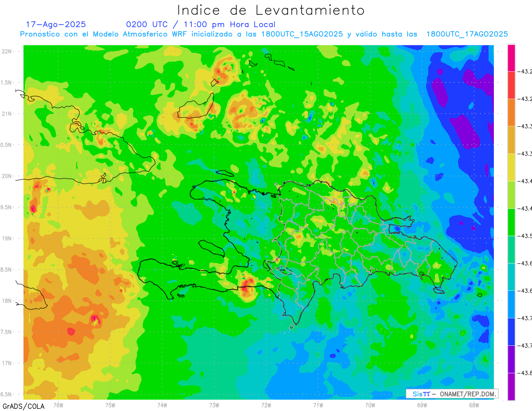Pick the yellow swatch in the color scale
The width and height of the screenshot is (532, 411).
tap(511, 167)
